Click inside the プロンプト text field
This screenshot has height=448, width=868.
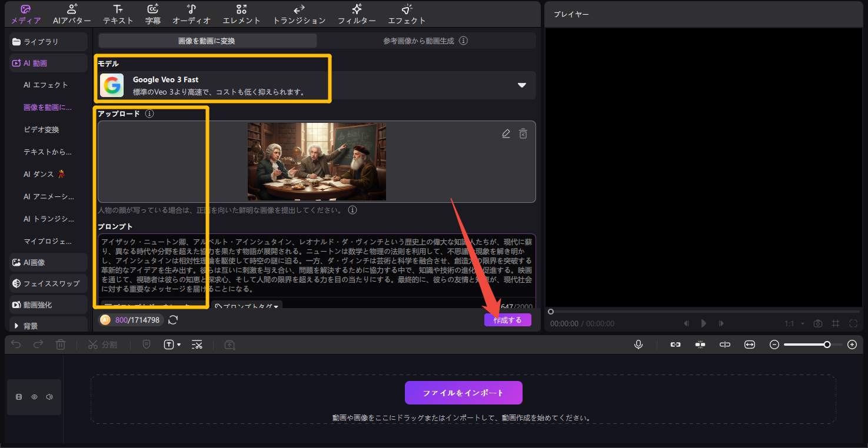click(317, 265)
